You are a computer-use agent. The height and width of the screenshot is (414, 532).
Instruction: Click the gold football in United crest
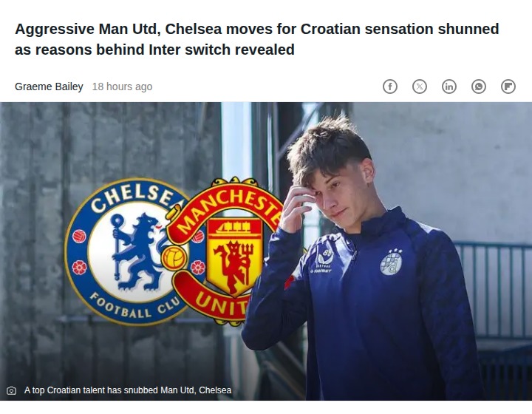coord(174,257)
